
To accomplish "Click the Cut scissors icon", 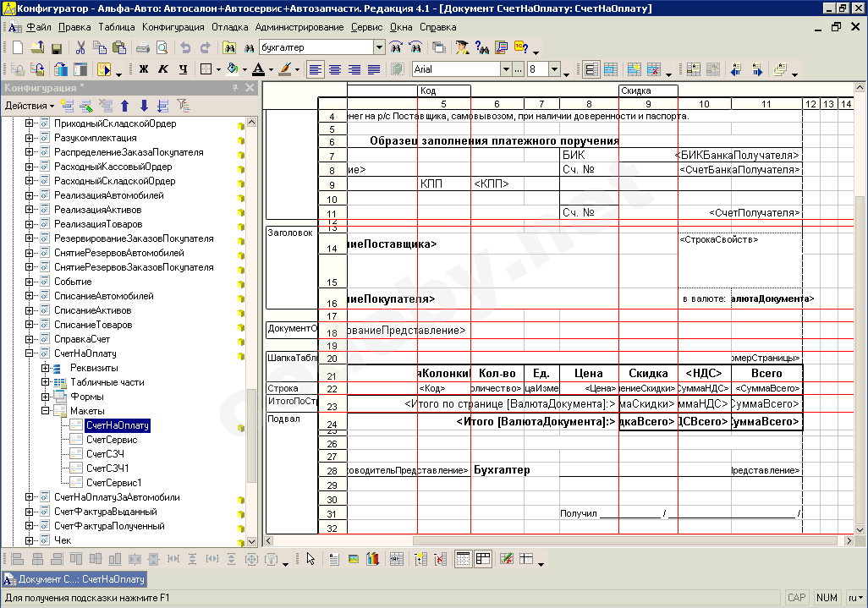I will (80, 48).
